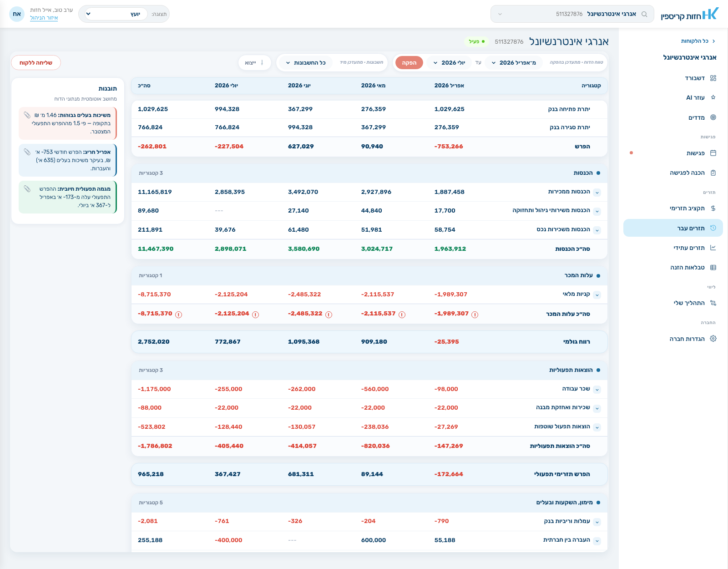Open the דשבורד dashboard icon in sidebar
728x569 pixels.
click(713, 78)
